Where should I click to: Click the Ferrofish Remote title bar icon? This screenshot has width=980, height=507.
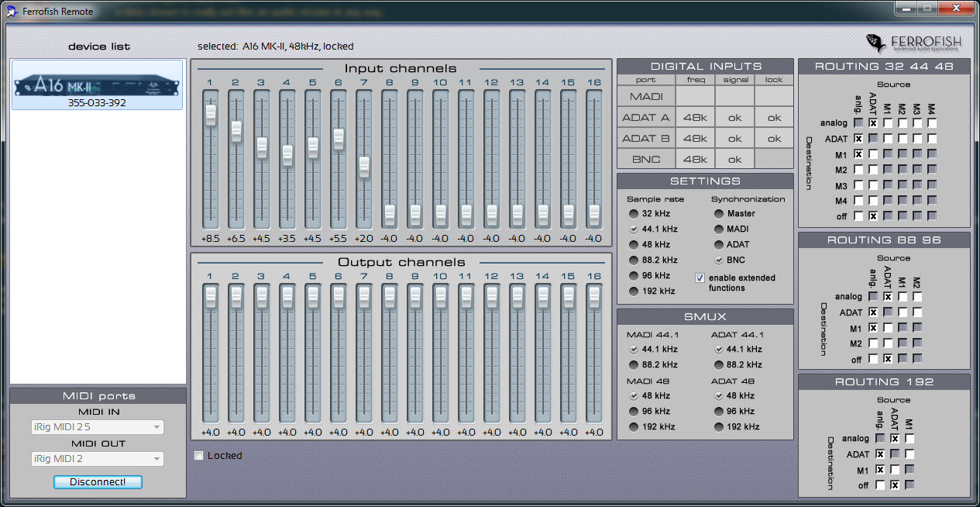pyautogui.click(x=12, y=12)
